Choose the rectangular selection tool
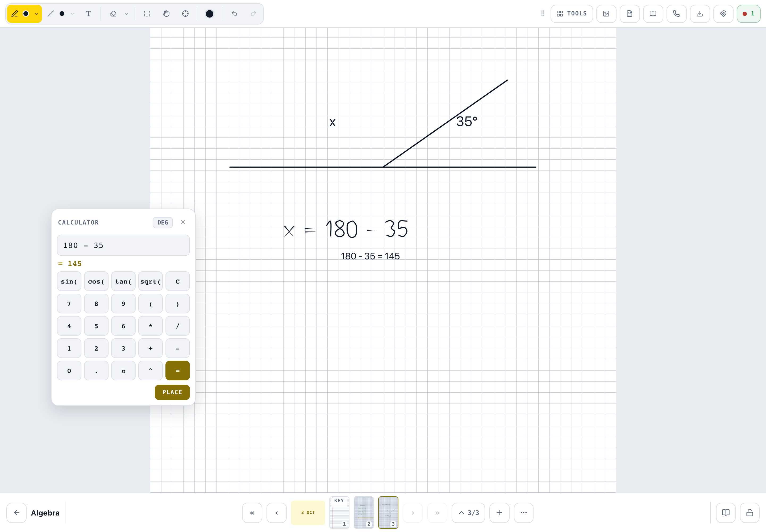This screenshot has height=532, width=766. click(147, 14)
